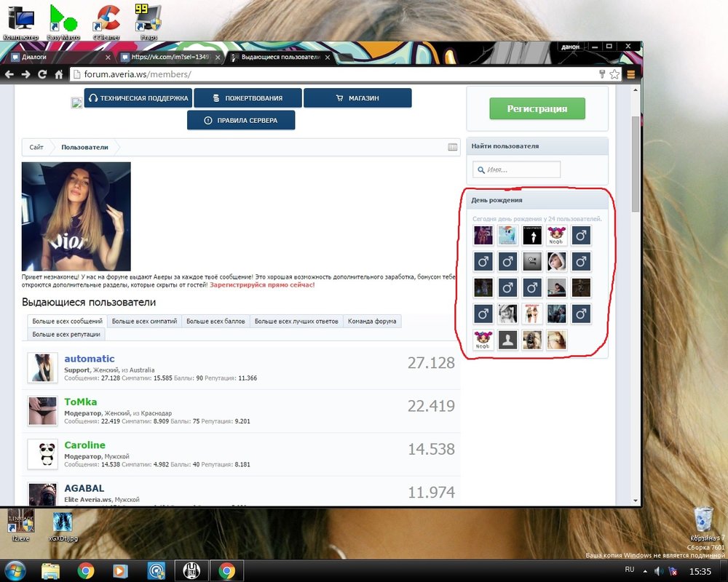Click the Магазин navigation button
The image size is (728, 582).
[x=357, y=98]
